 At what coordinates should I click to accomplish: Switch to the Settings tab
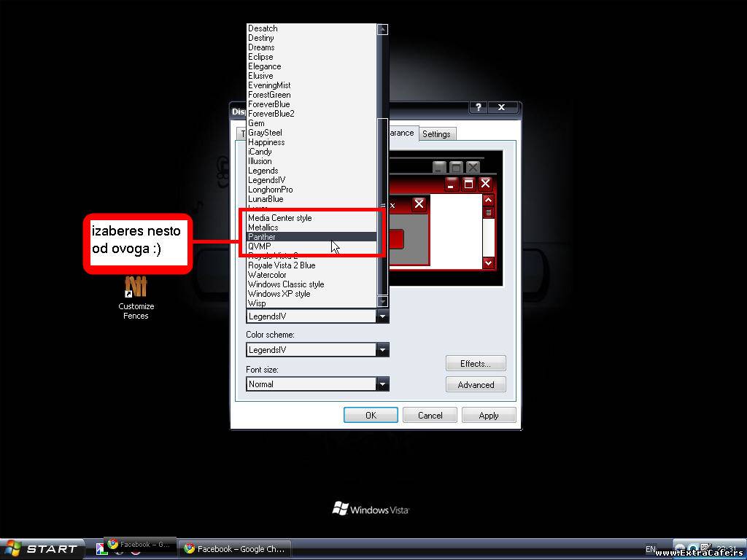436,134
